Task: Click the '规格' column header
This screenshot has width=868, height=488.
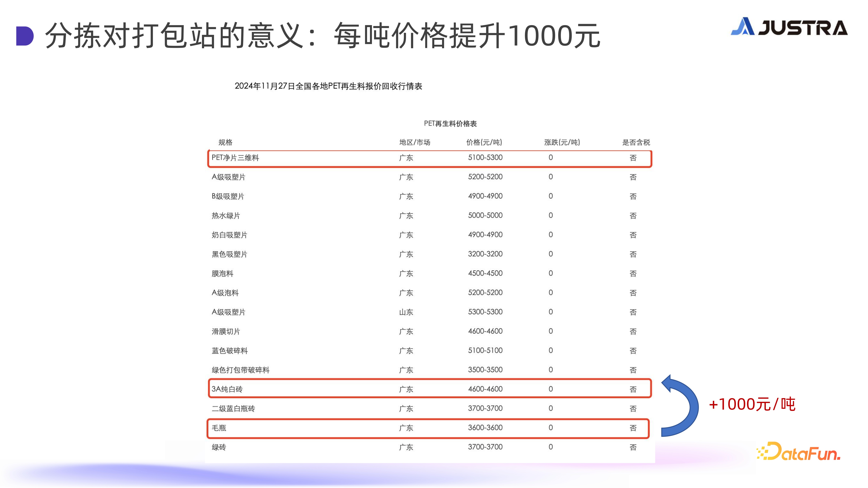Action: point(225,142)
